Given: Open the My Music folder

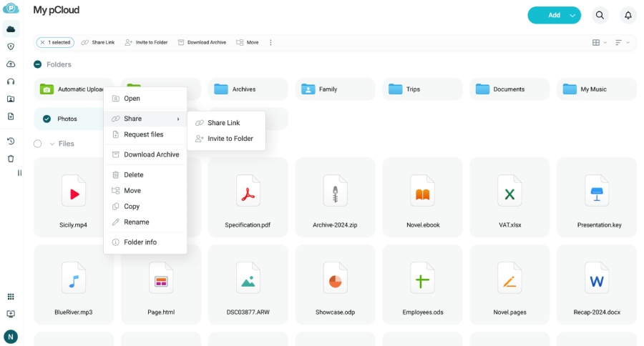Looking at the screenshot, I should [x=597, y=89].
